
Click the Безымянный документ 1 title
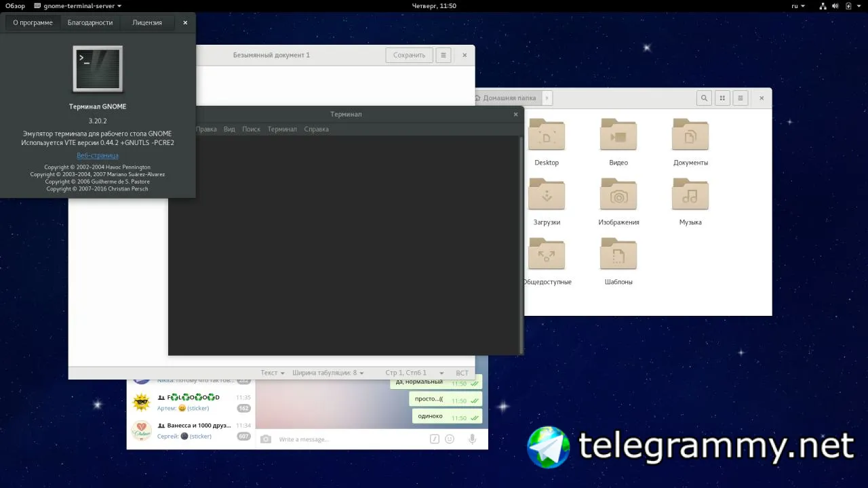point(271,55)
